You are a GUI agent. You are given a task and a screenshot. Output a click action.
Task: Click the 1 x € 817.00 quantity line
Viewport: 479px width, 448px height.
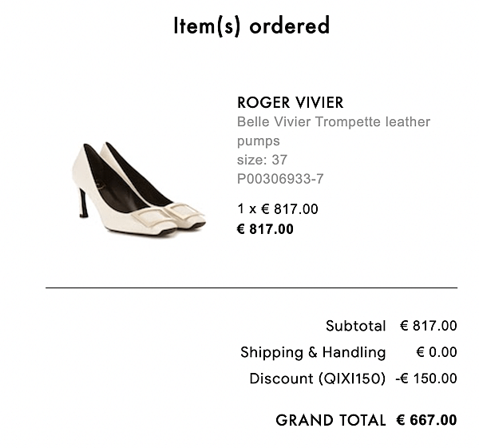coord(278,209)
